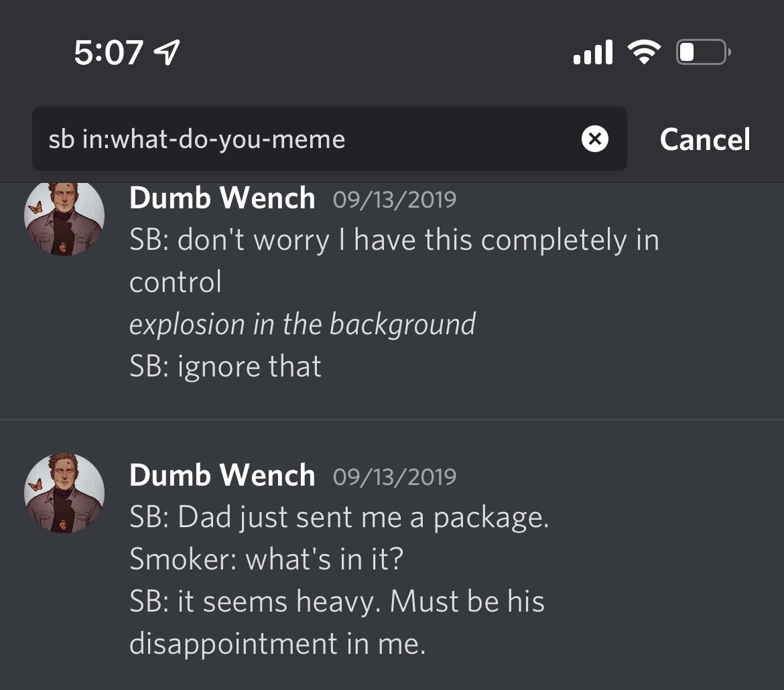Tap the 09/13/2019 timestamp on the first result
This screenshot has width=784, height=690.
click(395, 200)
